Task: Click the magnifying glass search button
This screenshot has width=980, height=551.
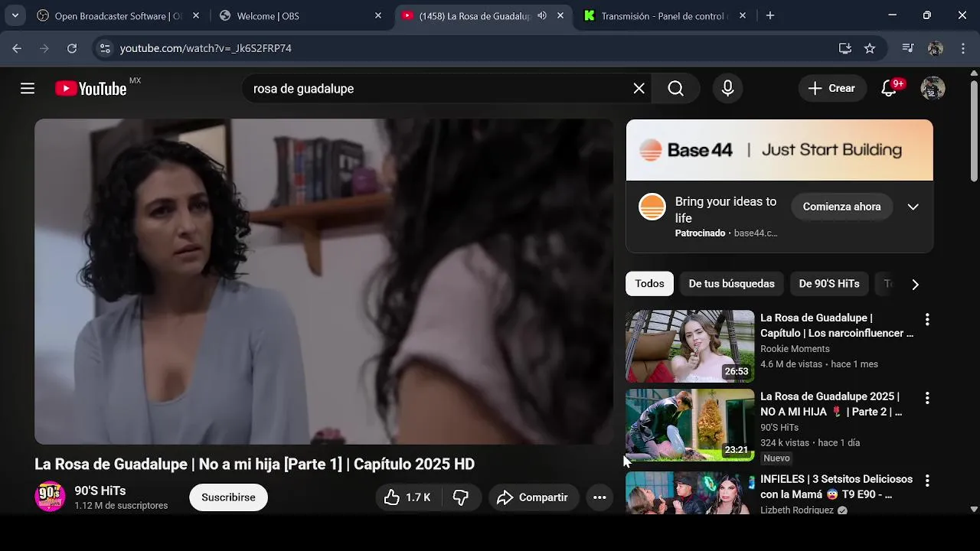Action: (675, 89)
